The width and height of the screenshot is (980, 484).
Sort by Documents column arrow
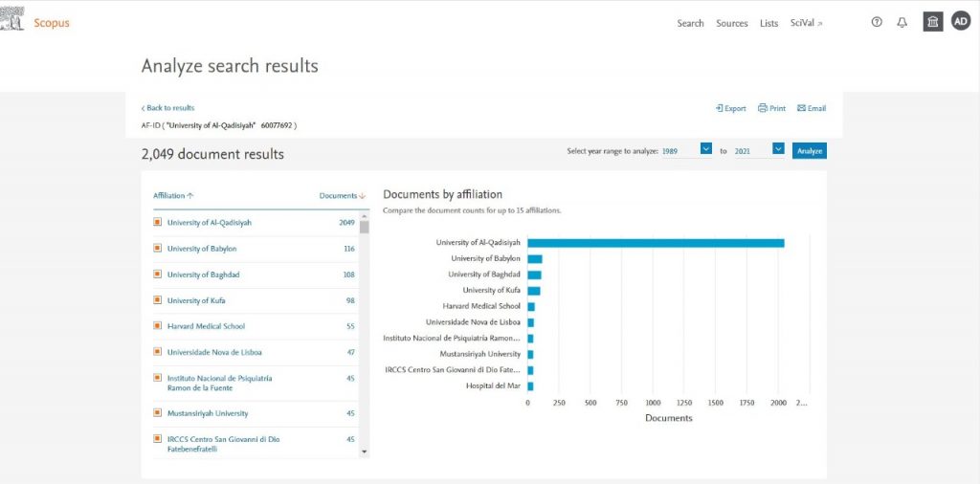tap(363, 196)
